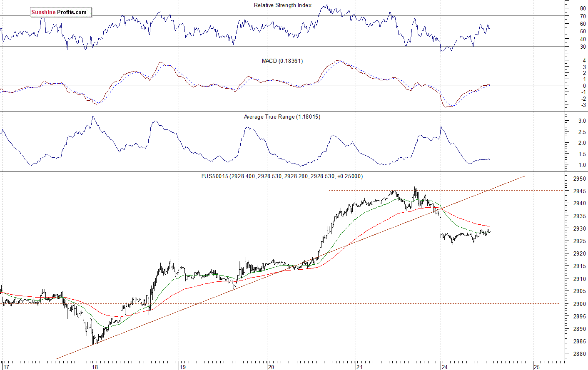
Task: Click the 2880 price axis label
Action: [x=580, y=354]
